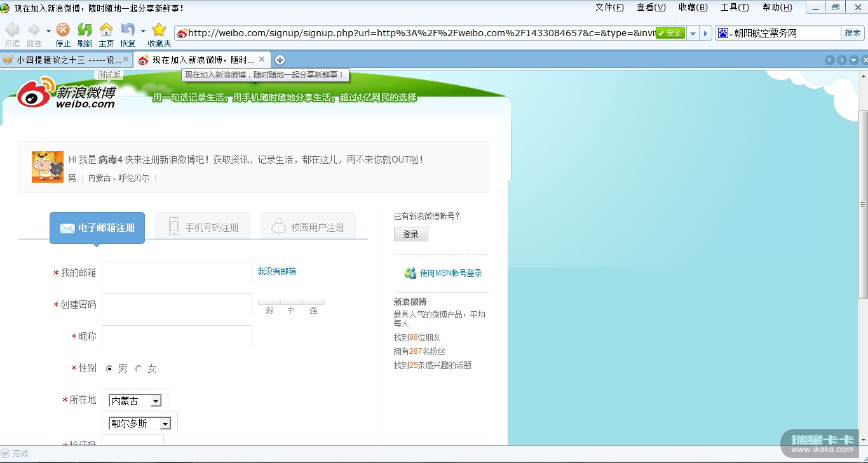Click the 朝阳航空票务网 search box
Screen dimensions: 868x463
[787, 33]
